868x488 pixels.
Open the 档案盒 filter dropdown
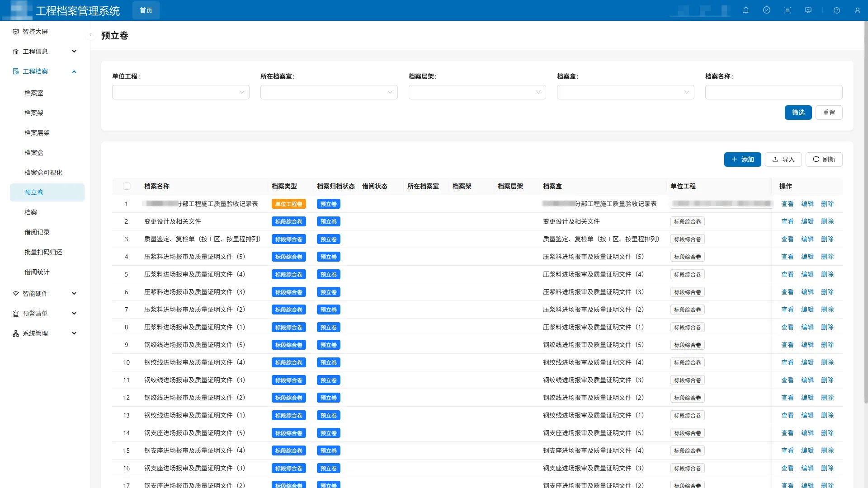625,92
